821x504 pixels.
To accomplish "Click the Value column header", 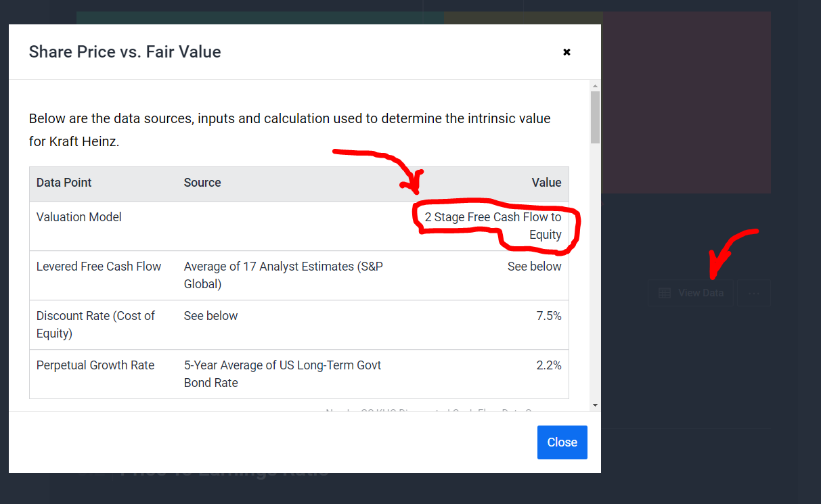I will 546,183.
